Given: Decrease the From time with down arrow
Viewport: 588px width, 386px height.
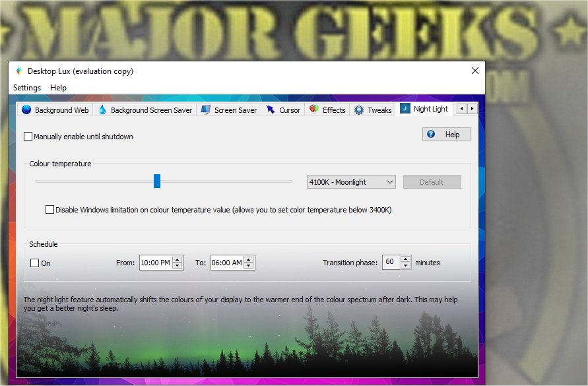Looking at the screenshot, I should 178,266.
